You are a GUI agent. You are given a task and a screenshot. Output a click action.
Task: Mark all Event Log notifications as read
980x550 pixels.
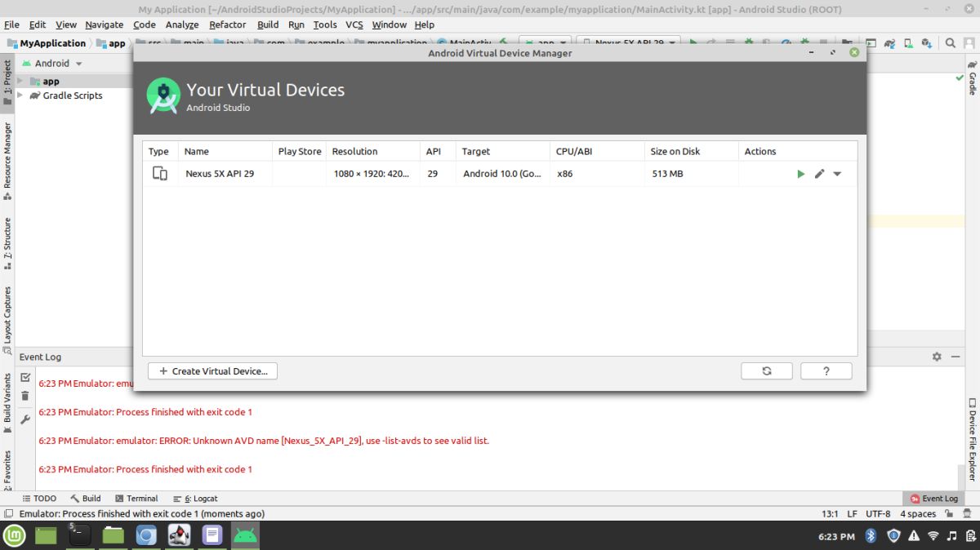pyautogui.click(x=25, y=377)
